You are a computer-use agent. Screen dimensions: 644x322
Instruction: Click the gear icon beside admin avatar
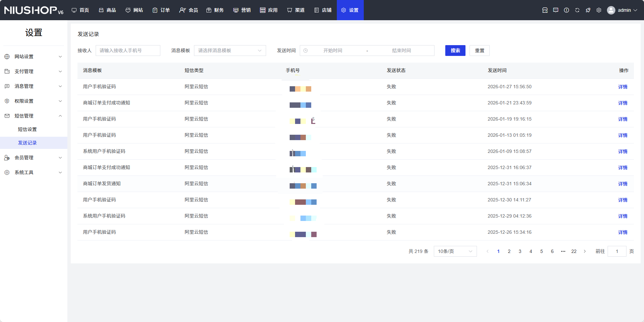pos(599,10)
